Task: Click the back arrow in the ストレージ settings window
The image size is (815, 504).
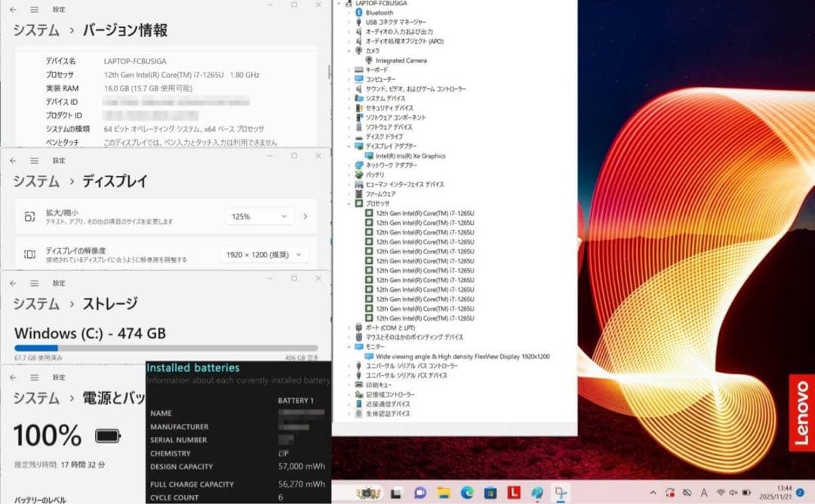Action: (x=11, y=283)
